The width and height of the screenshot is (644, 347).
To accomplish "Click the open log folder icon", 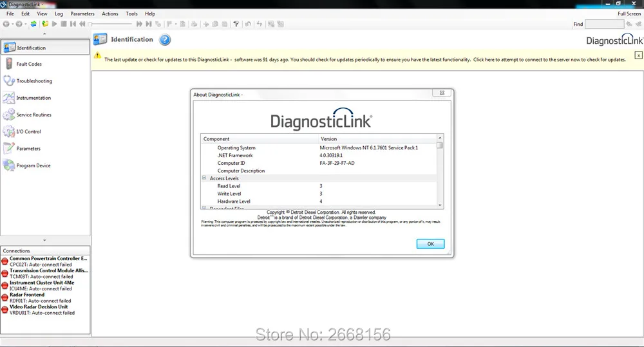I will 45,24.
